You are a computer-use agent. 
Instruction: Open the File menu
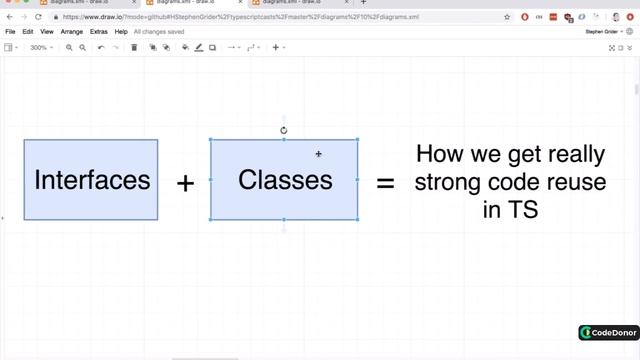10,31
